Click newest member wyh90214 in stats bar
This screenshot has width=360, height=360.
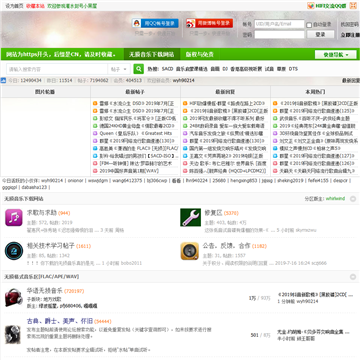click(184, 80)
